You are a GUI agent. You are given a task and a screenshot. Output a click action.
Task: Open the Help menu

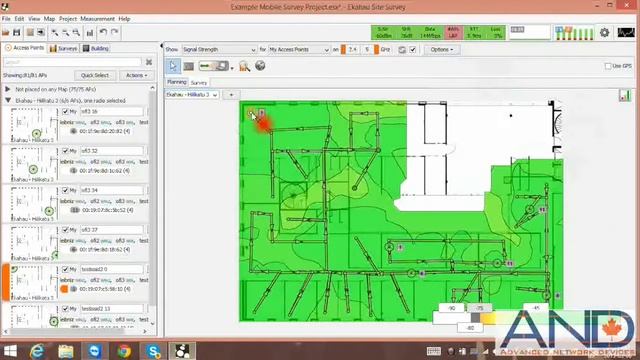tap(124, 19)
